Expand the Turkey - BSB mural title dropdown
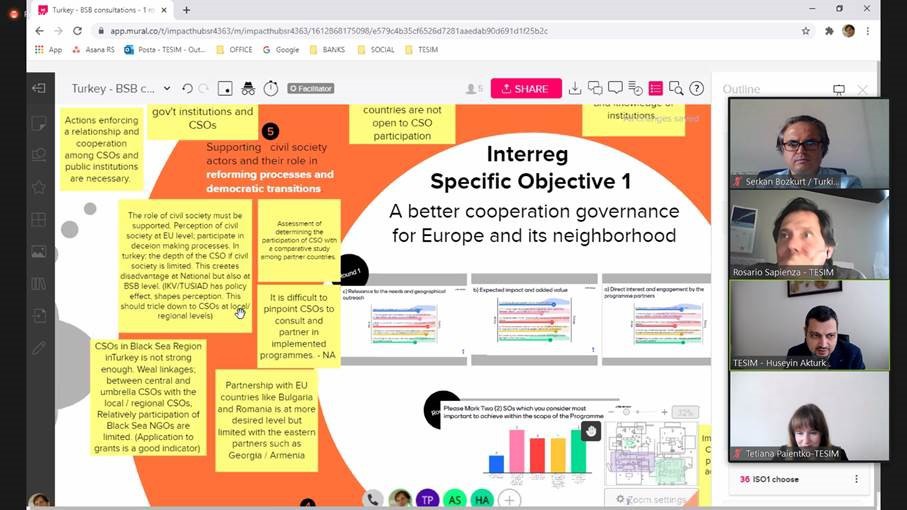The width and height of the screenshot is (907, 510). click(167, 88)
